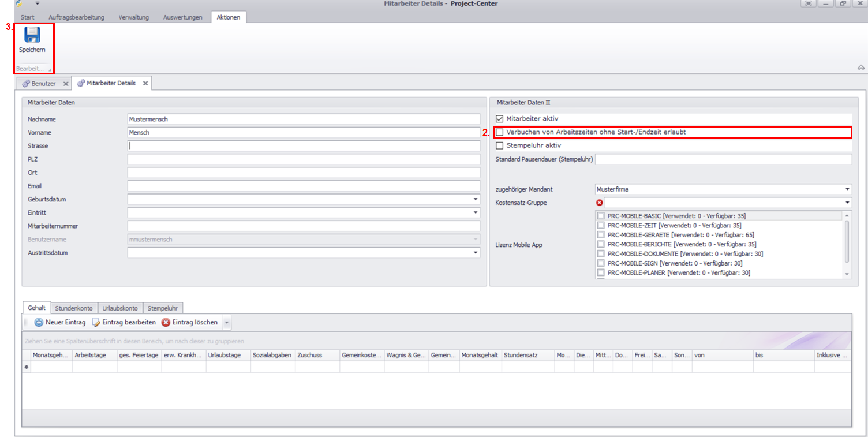The width and height of the screenshot is (868, 437).
Task: Click into the Strasse input field
Action: [x=304, y=146]
